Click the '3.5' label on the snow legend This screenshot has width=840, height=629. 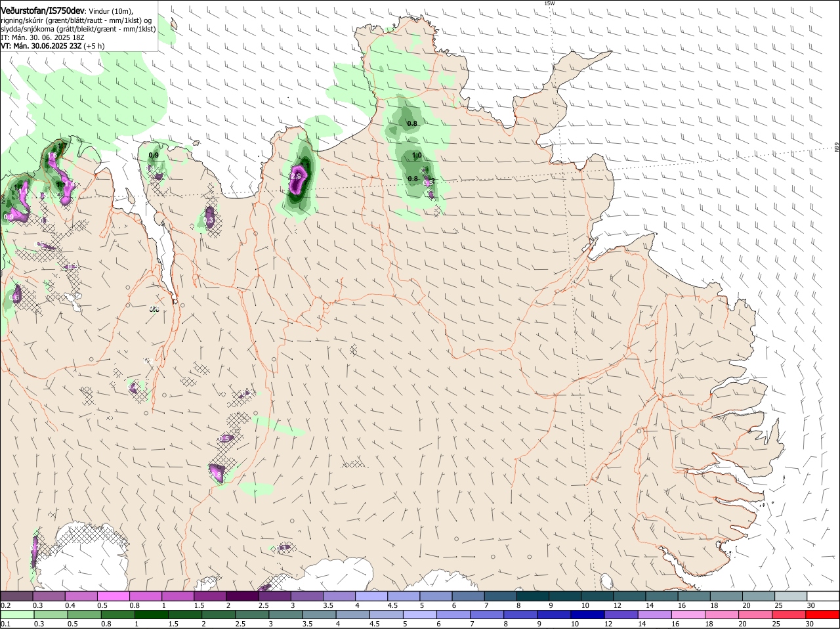pos(328,605)
